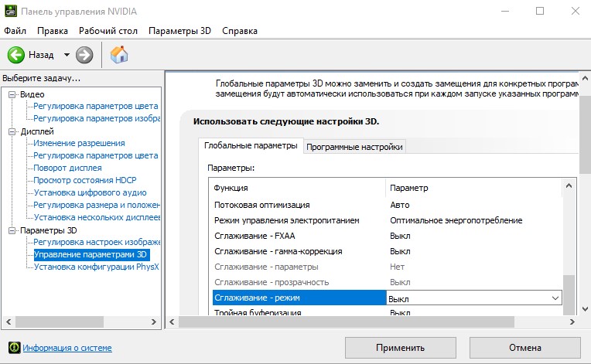Open the Рабочий стол menu
591x364 pixels.
tap(108, 31)
